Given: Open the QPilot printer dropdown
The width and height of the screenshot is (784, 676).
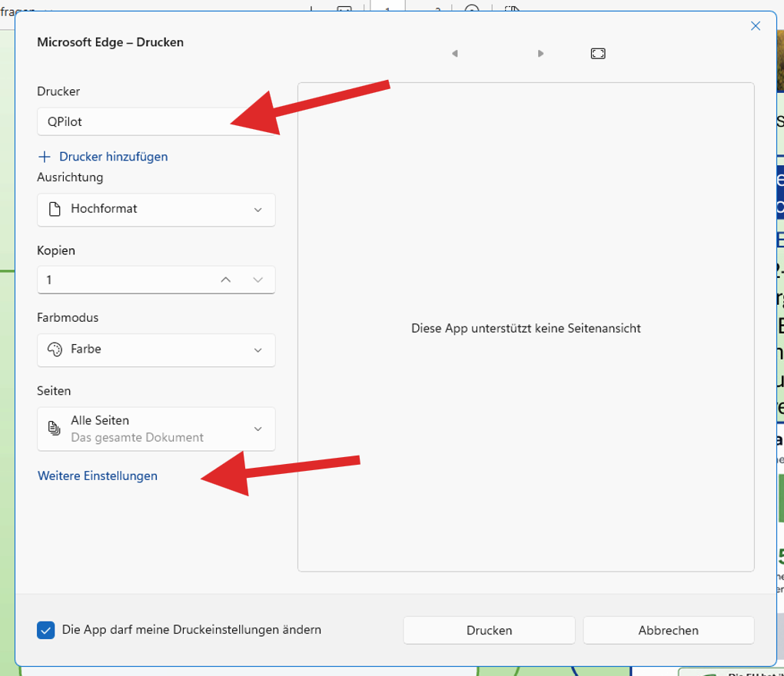Looking at the screenshot, I should coord(156,121).
